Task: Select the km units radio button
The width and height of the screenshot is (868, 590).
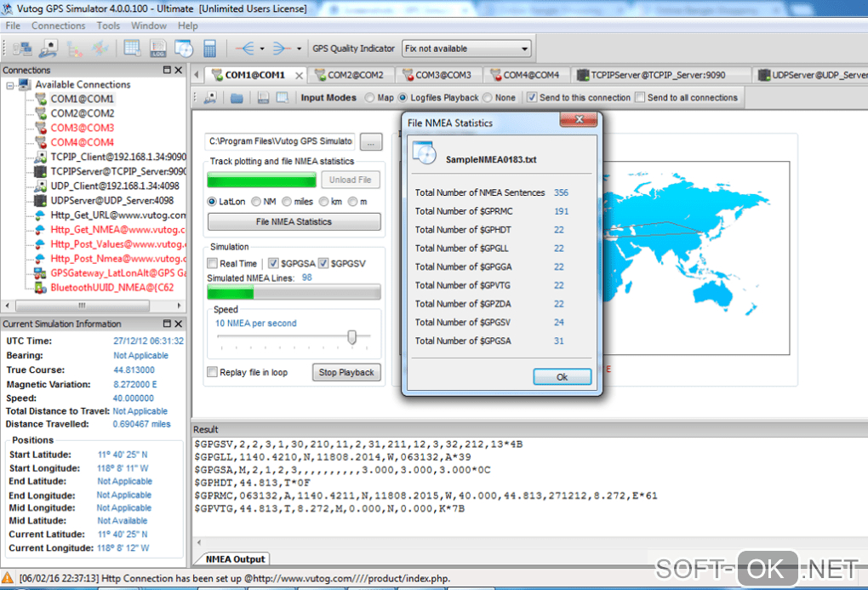Action: tap(323, 202)
